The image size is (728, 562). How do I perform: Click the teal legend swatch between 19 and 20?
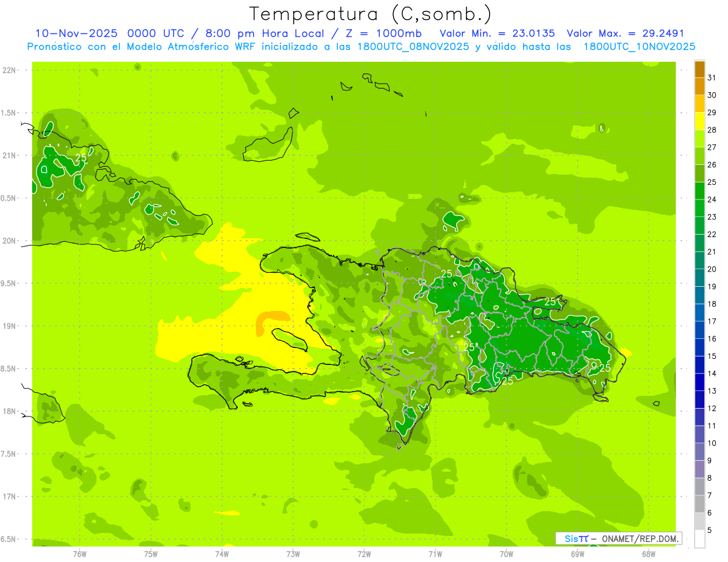coord(699,278)
